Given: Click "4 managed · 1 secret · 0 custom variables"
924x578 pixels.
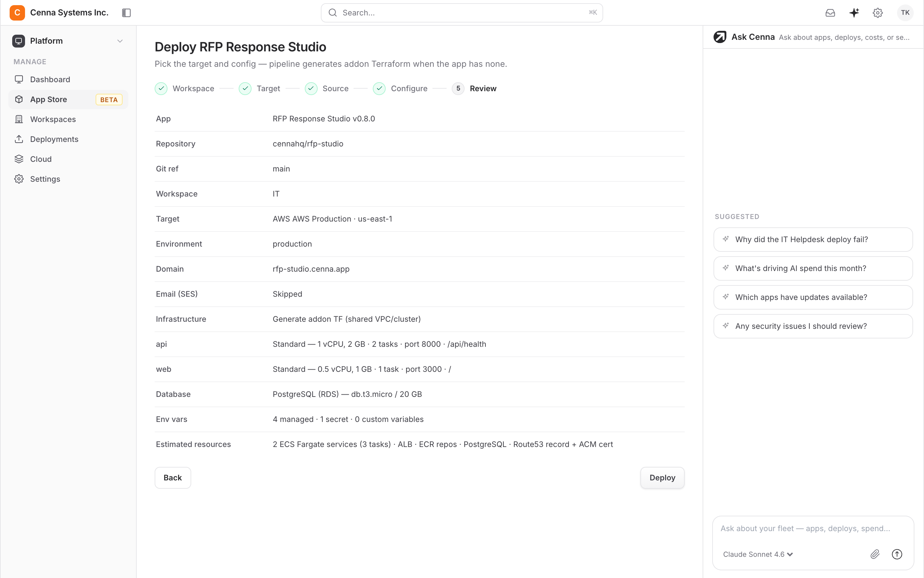Looking at the screenshot, I should pyautogui.click(x=348, y=419).
